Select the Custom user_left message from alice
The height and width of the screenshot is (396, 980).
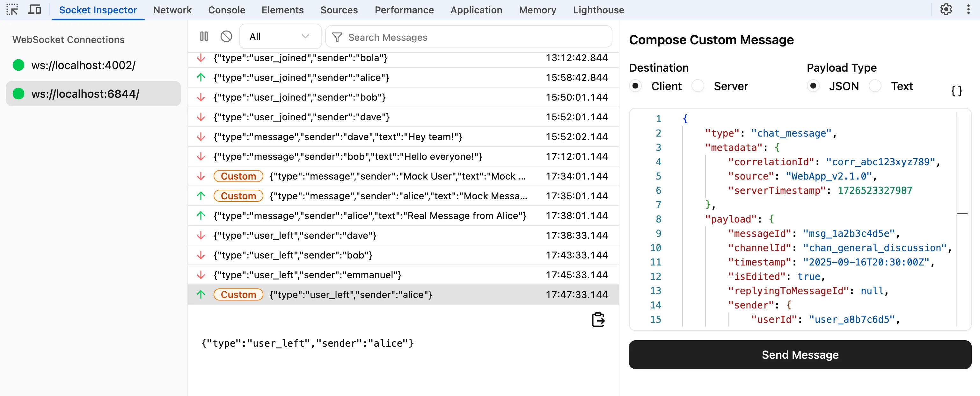point(350,294)
